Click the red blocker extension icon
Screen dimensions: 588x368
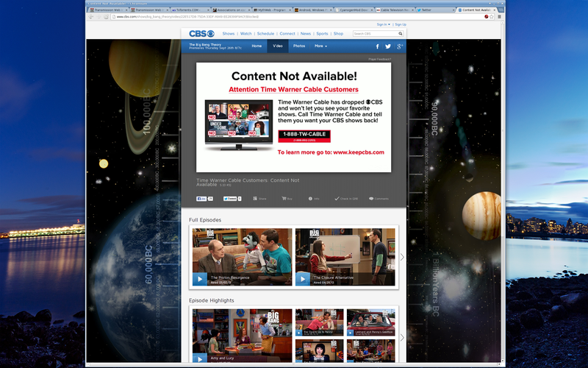click(x=487, y=17)
